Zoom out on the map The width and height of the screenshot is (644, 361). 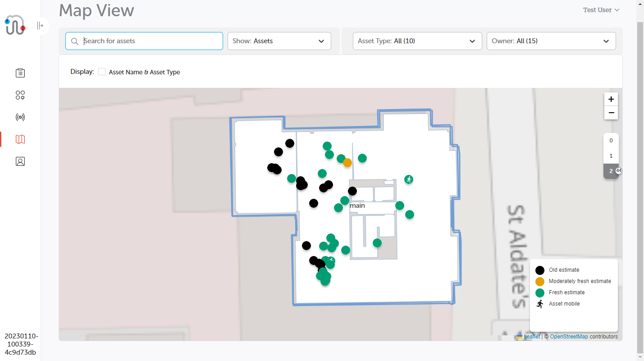611,113
